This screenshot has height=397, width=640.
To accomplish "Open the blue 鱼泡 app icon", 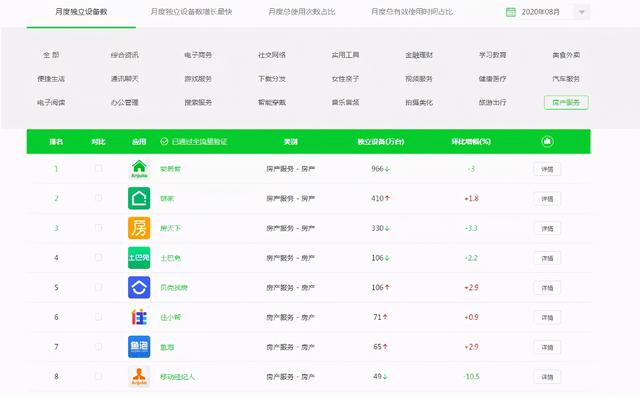I will 139,347.
